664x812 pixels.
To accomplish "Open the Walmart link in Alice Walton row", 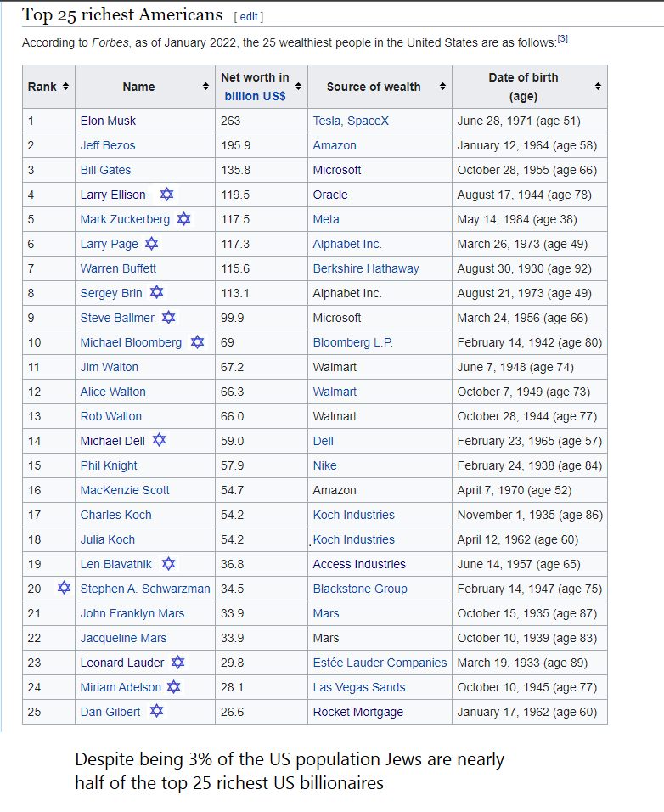I will pos(335,392).
